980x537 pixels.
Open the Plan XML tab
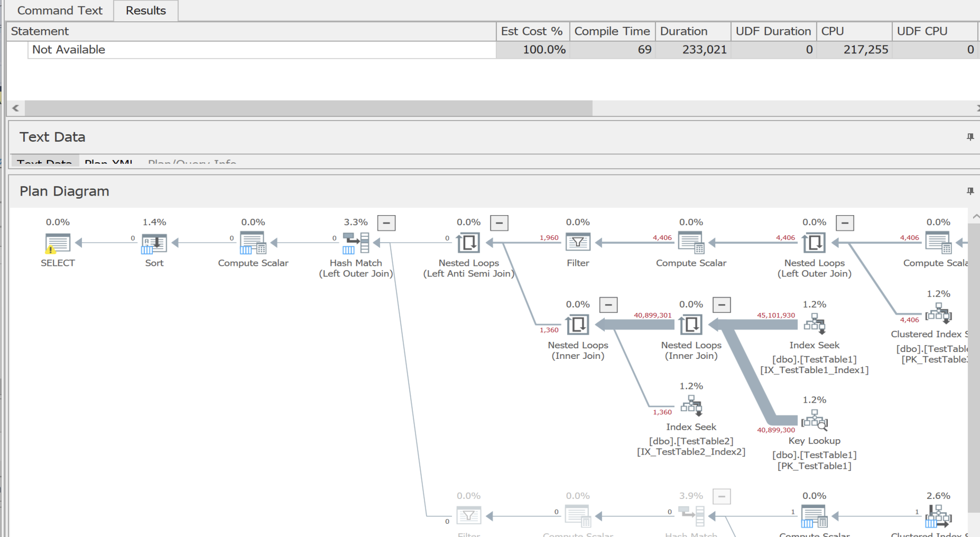tap(108, 162)
